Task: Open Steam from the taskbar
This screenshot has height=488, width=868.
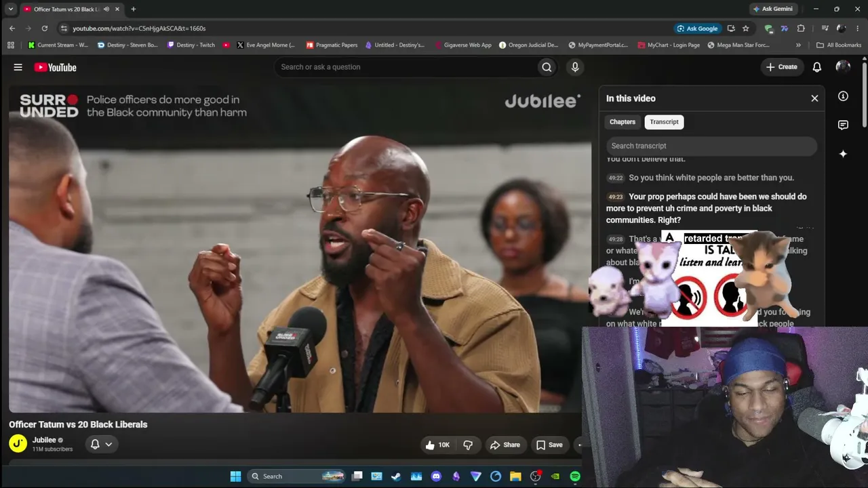Action: (x=396, y=476)
